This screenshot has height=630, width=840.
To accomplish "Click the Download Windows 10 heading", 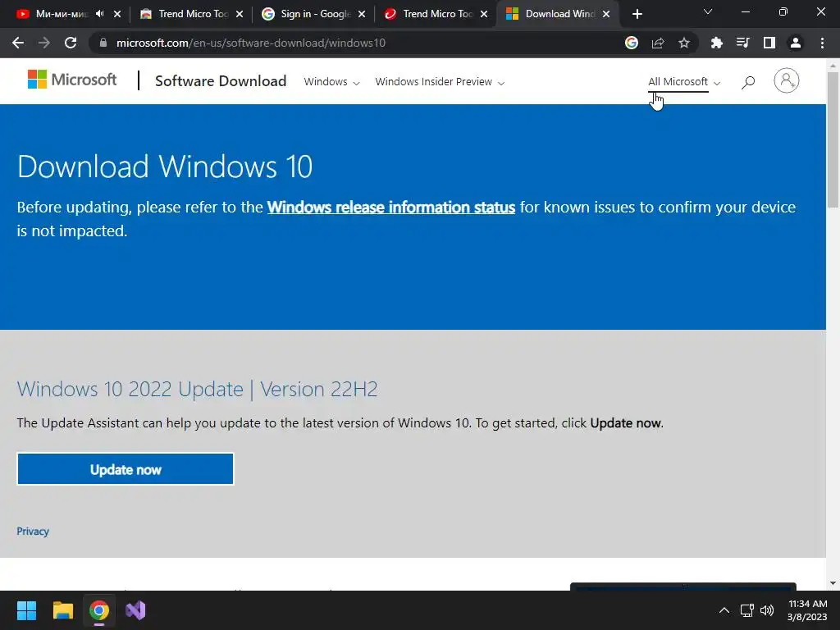I will click(x=164, y=167).
